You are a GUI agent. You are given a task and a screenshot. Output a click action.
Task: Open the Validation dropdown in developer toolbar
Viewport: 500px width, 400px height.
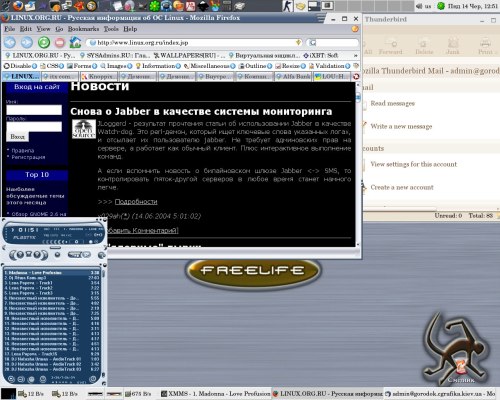pyautogui.click(x=329, y=66)
